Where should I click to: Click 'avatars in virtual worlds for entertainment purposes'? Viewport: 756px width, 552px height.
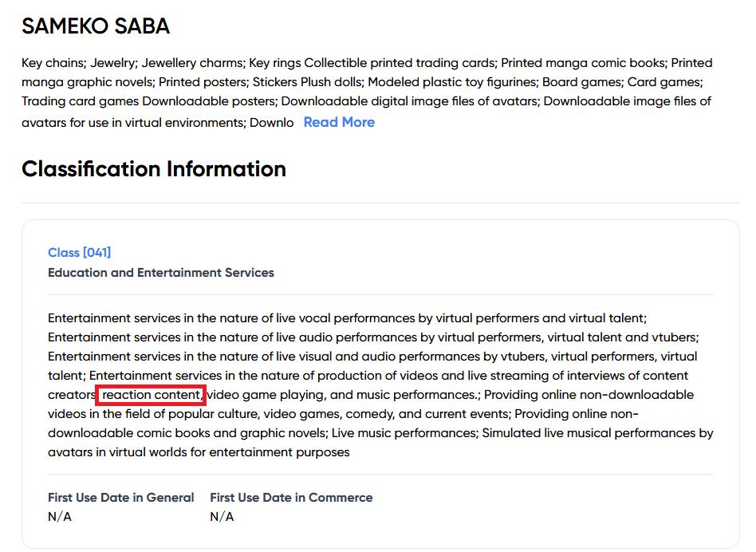(x=199, y=452)
